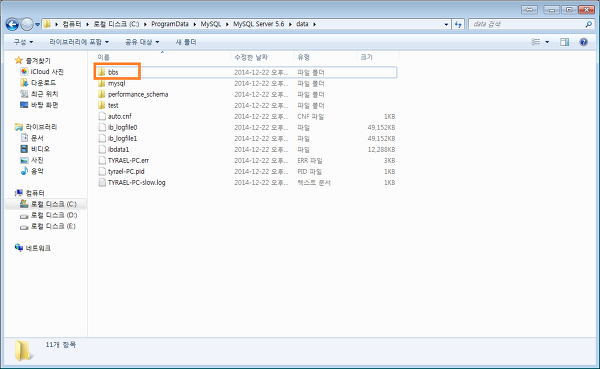Image resolution: width=600 pixels, height=369 pixels.
Task: Click 컴퓨터 in the address breadcrumb
Action: (72, 24)
